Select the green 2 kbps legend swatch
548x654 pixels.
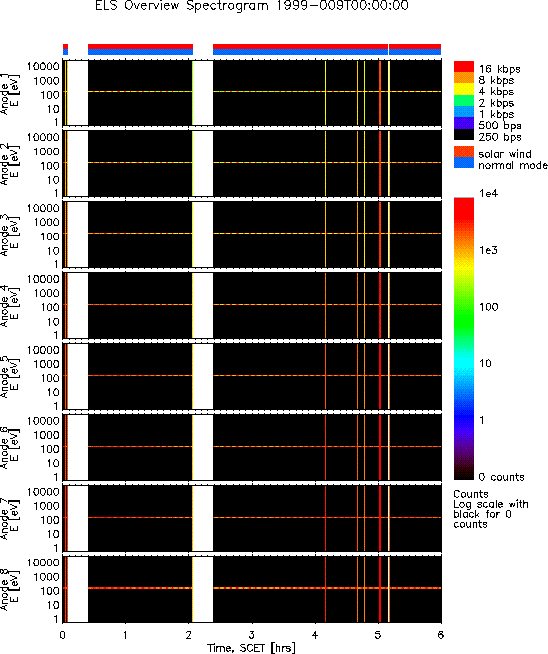coord(464,101)
